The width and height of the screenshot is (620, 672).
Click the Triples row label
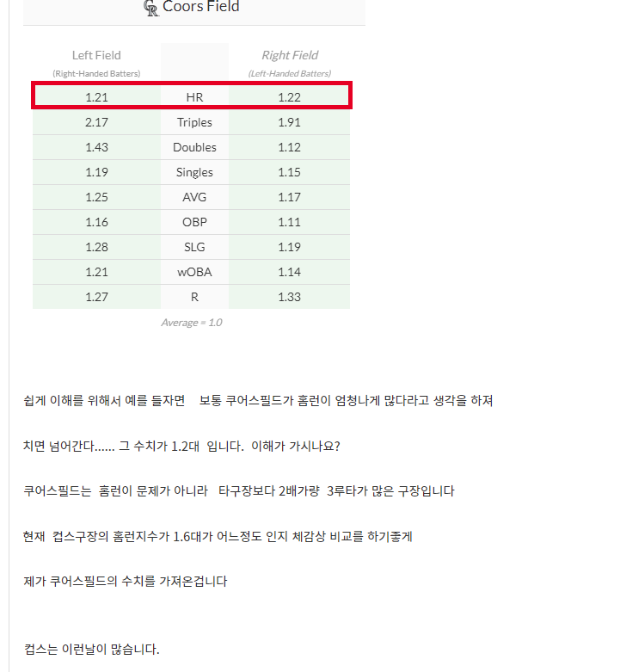(194, 122)
